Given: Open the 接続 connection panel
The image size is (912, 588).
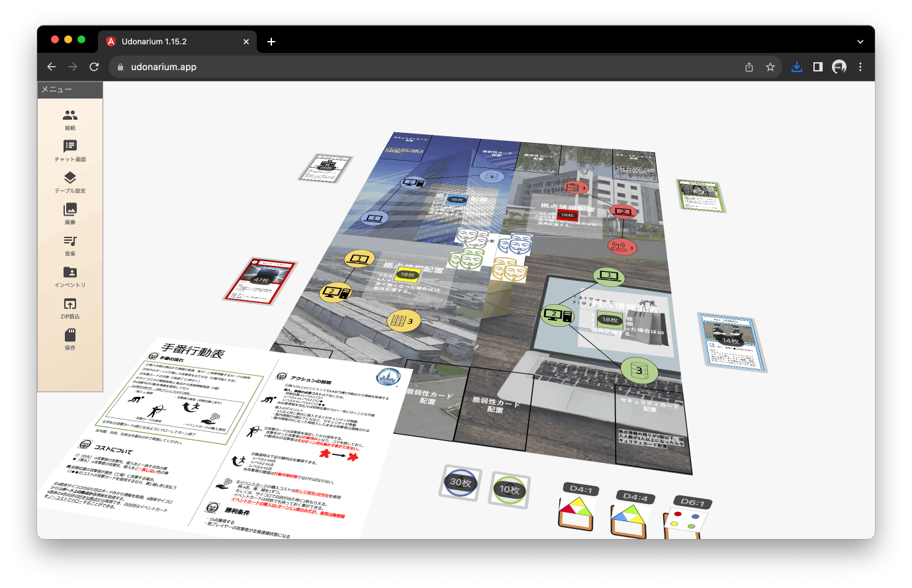Looking at the screenshot, I should [70, 120].
